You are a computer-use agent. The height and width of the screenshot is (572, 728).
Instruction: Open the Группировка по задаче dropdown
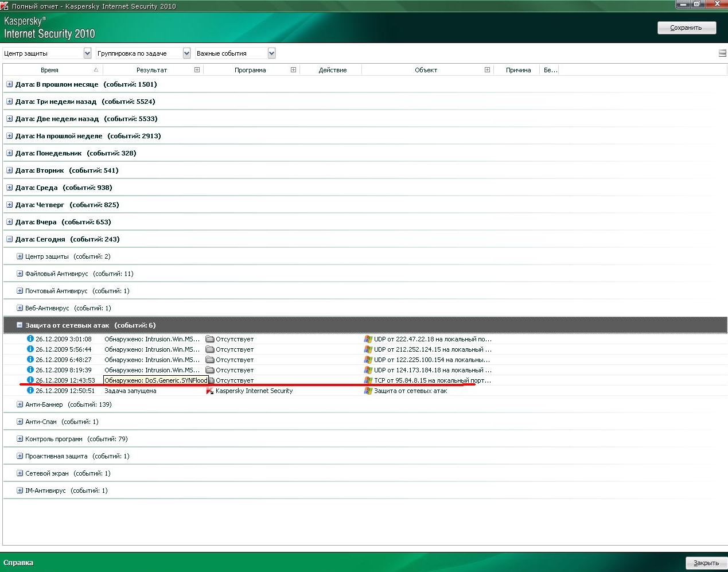point(186,53)
